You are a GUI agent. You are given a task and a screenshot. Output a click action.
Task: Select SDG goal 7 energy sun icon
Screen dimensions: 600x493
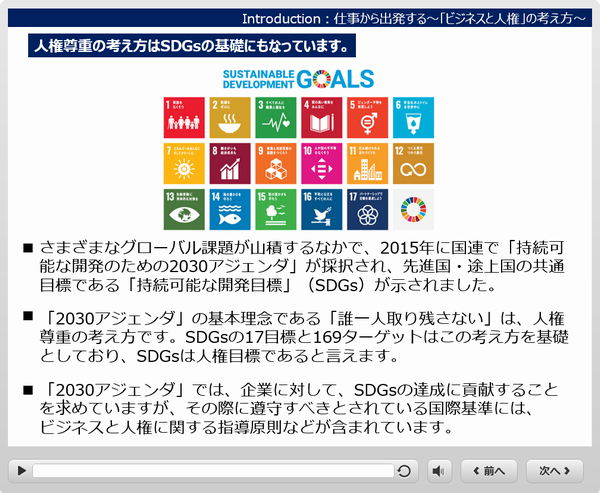pos(184,163)
